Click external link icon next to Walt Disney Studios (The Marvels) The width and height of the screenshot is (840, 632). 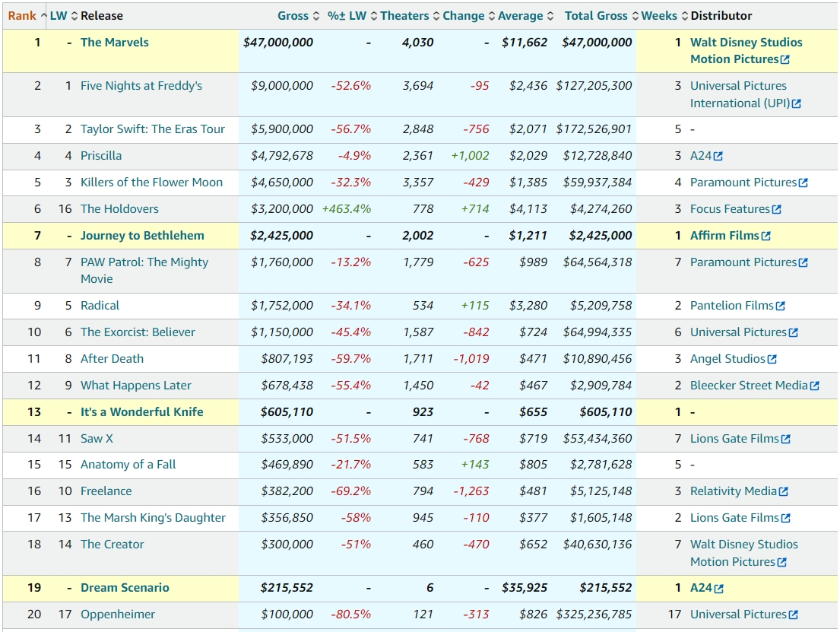click(x=785, y=59)
